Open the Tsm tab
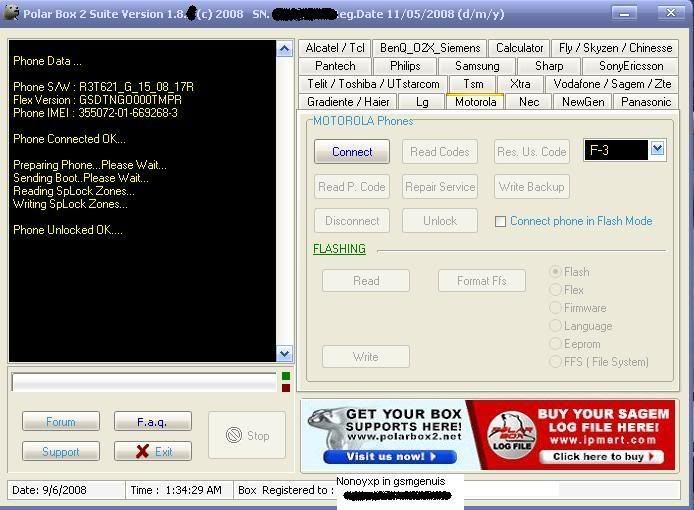Viewport: 694px width, 510px height. click(x=473, y=84)
